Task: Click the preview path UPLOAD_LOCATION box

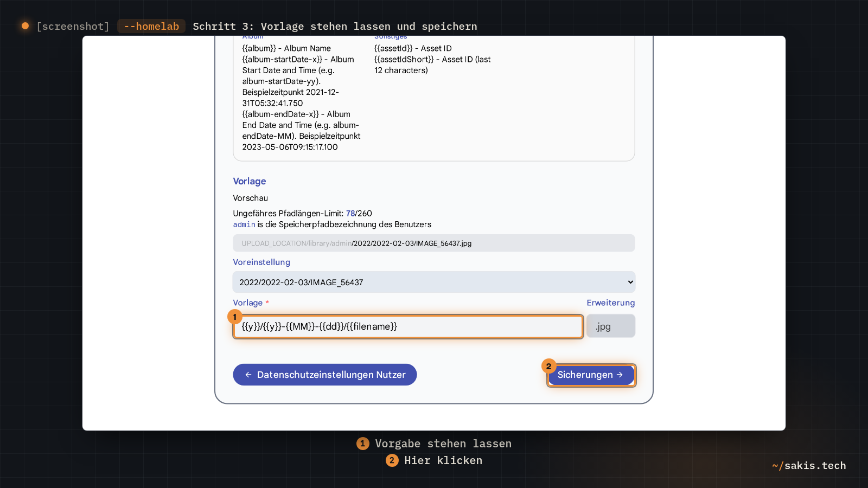Action: pos(434,243)
